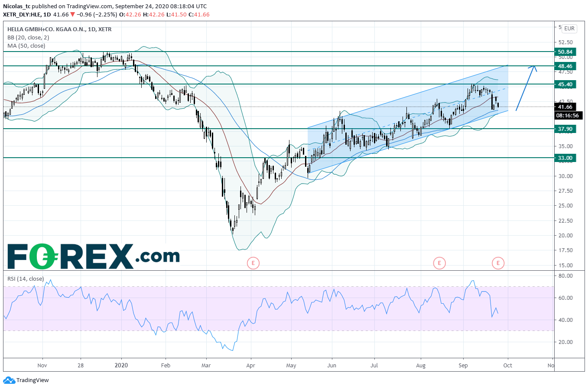The height and width of the screenshot is (389, 588).
Task: Click the earnings 'E' marker near April
Action: [253, 263]
